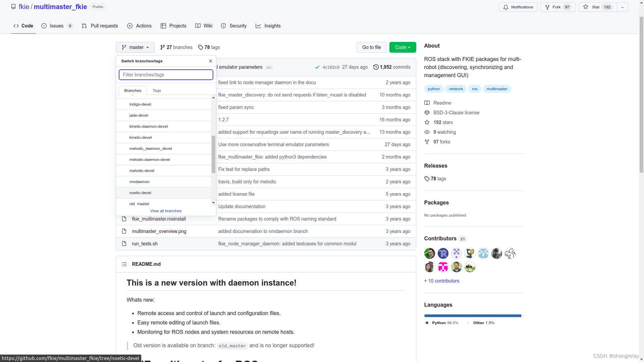Expand the commit message ellipsis

click(x=269, y=67)
